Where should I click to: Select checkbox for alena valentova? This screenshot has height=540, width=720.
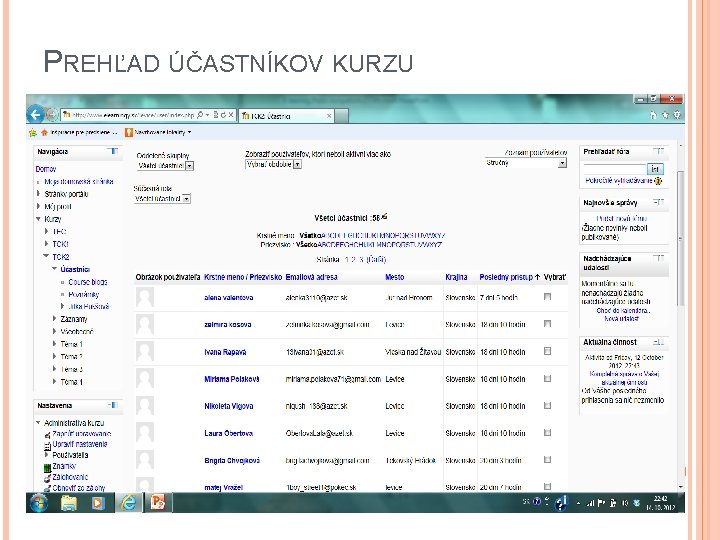pyautogui.click(x=547, y=297)
